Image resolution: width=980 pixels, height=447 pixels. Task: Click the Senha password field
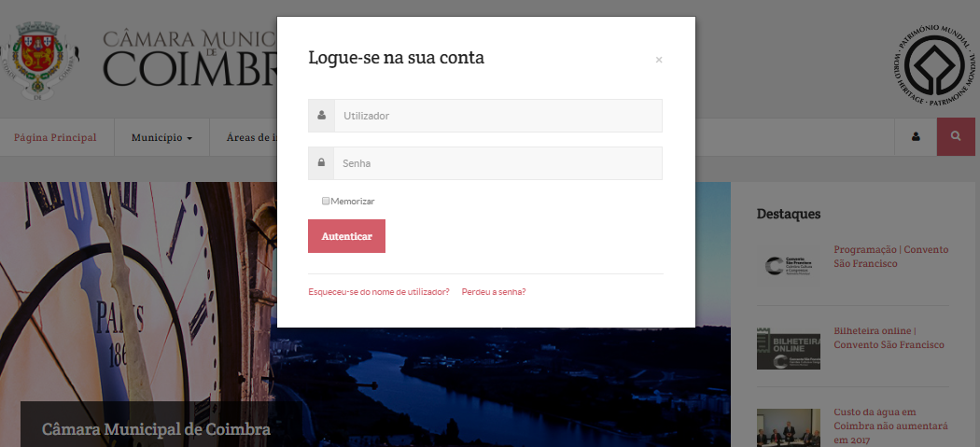(x=497, y=163)
